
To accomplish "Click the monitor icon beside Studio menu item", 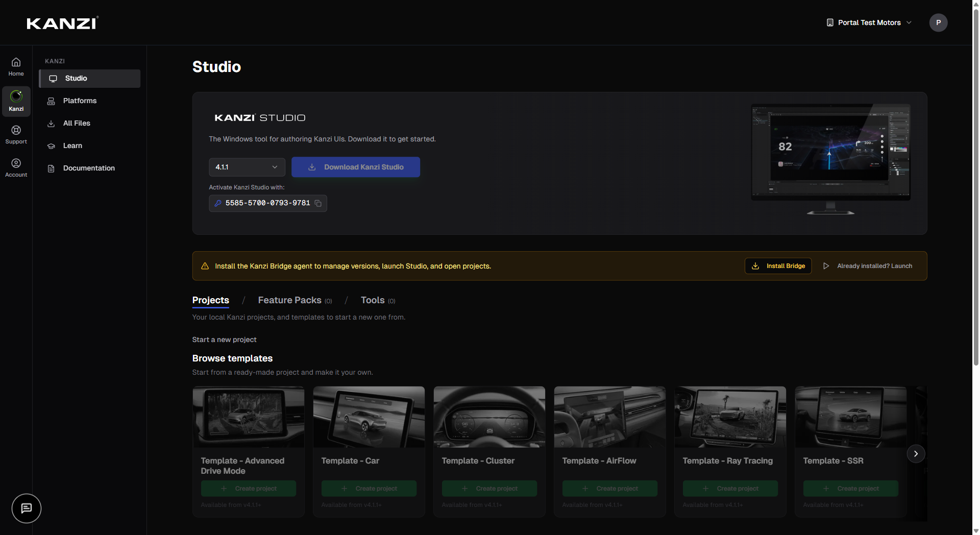I will 53,79.
